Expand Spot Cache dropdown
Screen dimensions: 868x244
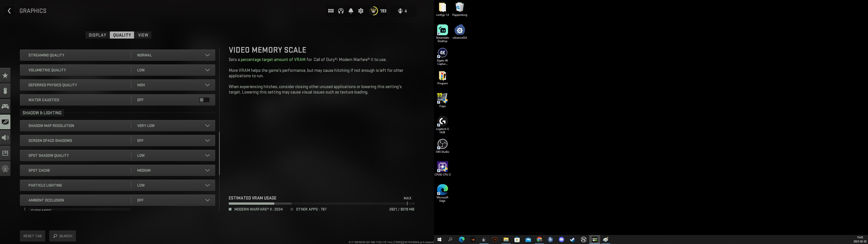tap(117, 170)
